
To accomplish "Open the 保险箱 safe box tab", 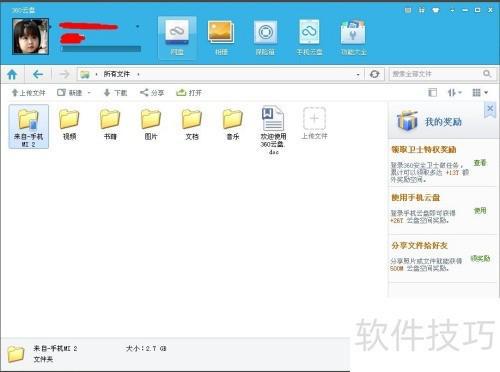I will (265, 38).
